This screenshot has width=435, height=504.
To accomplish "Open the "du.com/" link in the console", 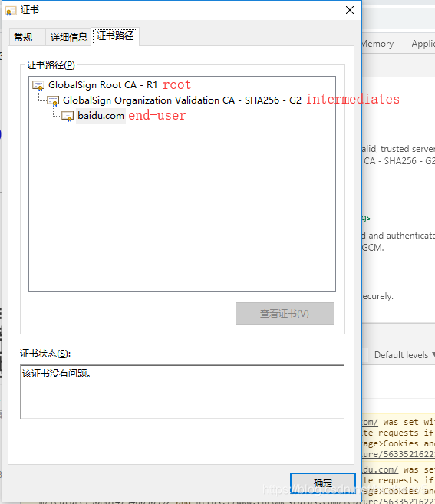I will click(380, 469).
